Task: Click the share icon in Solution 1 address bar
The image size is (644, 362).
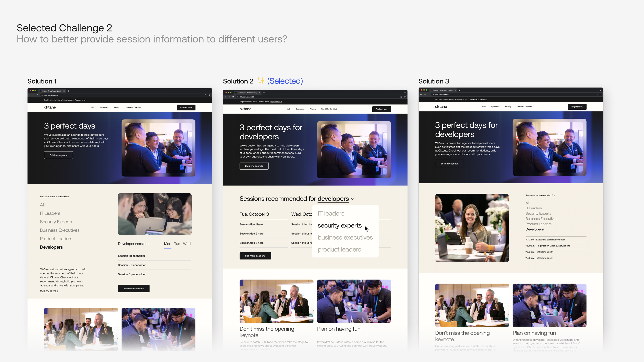Action: pos(206,95)
